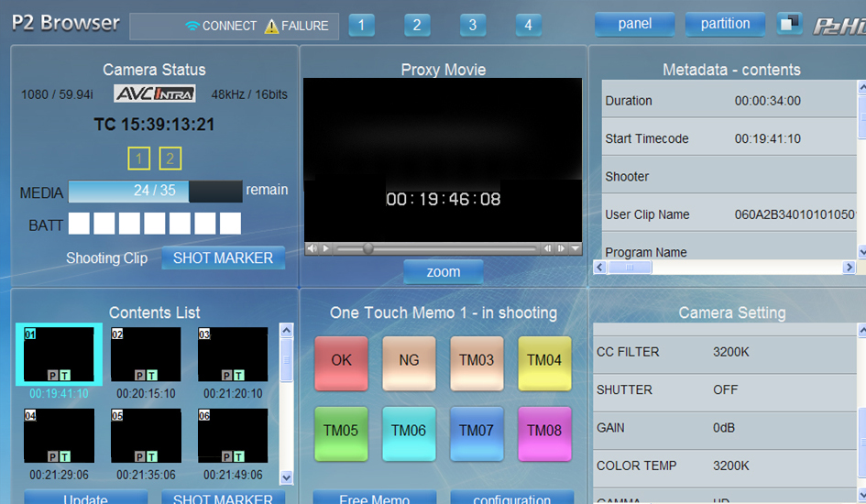This screenshot has width=866, height=504.
Task: Click the overlapping windows icon beside partition
Action: 789,24
